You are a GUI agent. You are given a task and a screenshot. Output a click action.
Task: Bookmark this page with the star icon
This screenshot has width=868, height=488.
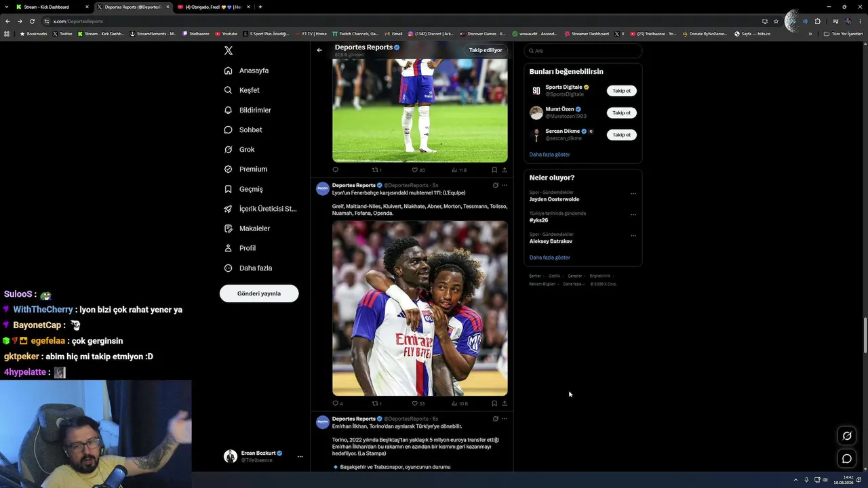click(x=776, y=21)
